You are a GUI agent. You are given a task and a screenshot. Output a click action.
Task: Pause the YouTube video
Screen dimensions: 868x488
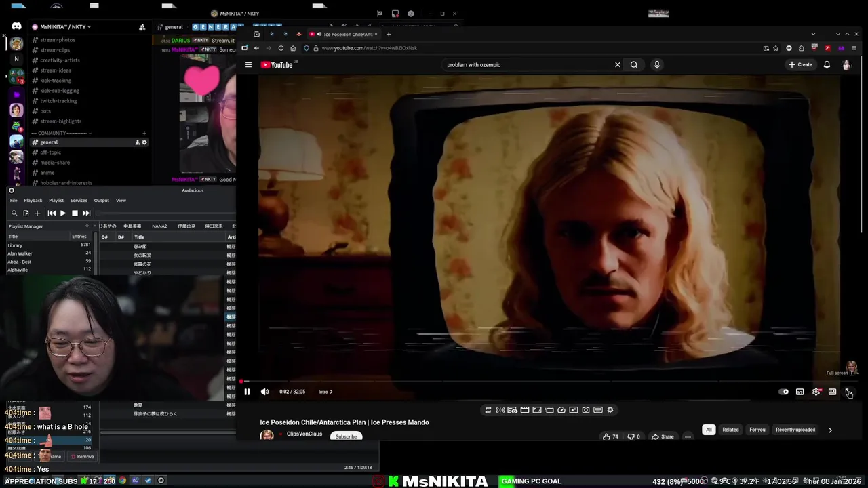[x=247, y=392]
